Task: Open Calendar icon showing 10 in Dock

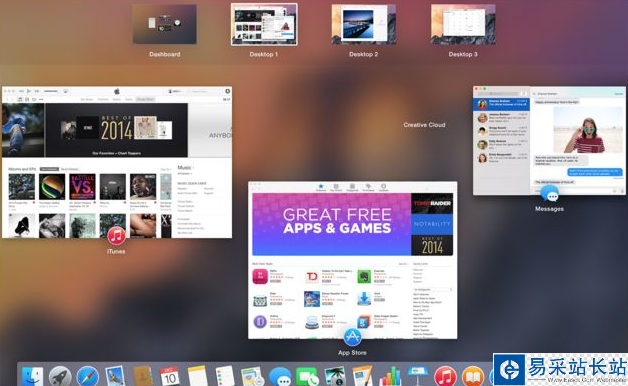Action: [x=170, y=376]
